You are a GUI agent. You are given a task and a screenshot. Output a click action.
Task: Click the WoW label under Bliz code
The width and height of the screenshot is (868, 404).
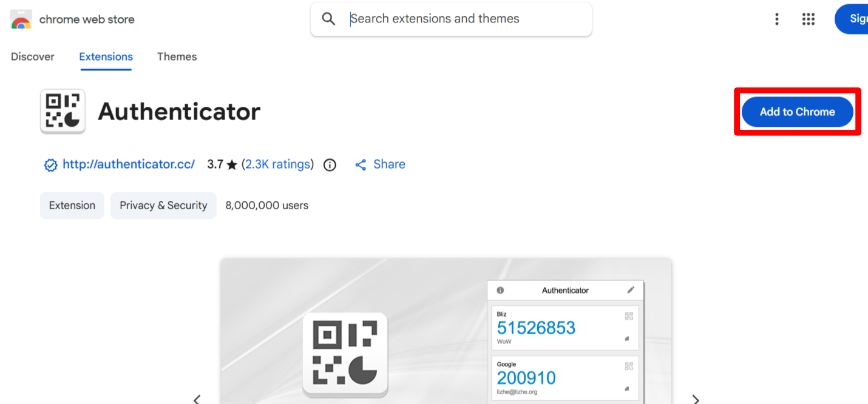click(504, 342)
